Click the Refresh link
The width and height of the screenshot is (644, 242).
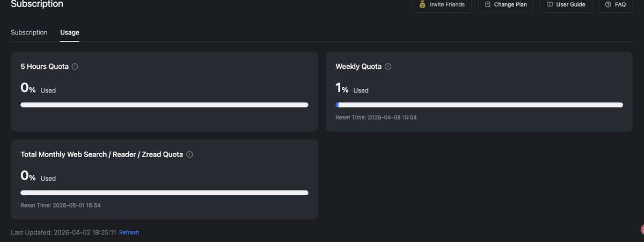coord(129,232)
